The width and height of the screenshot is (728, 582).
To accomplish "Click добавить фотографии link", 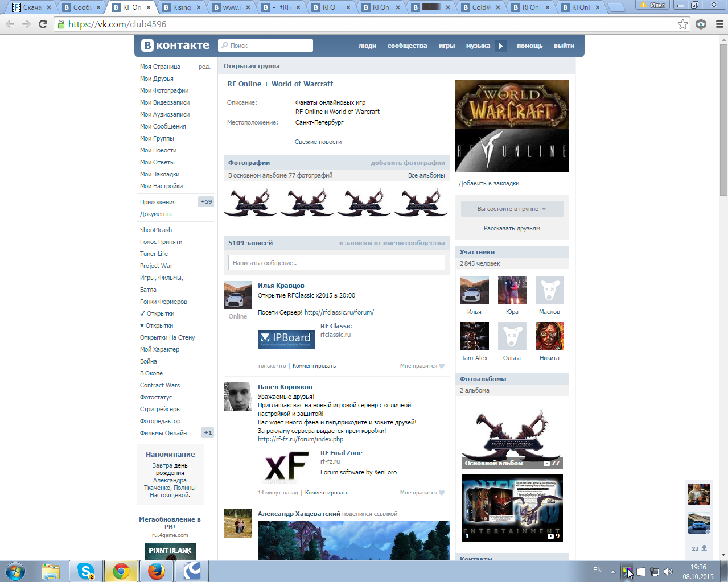I will click(408, 163).
